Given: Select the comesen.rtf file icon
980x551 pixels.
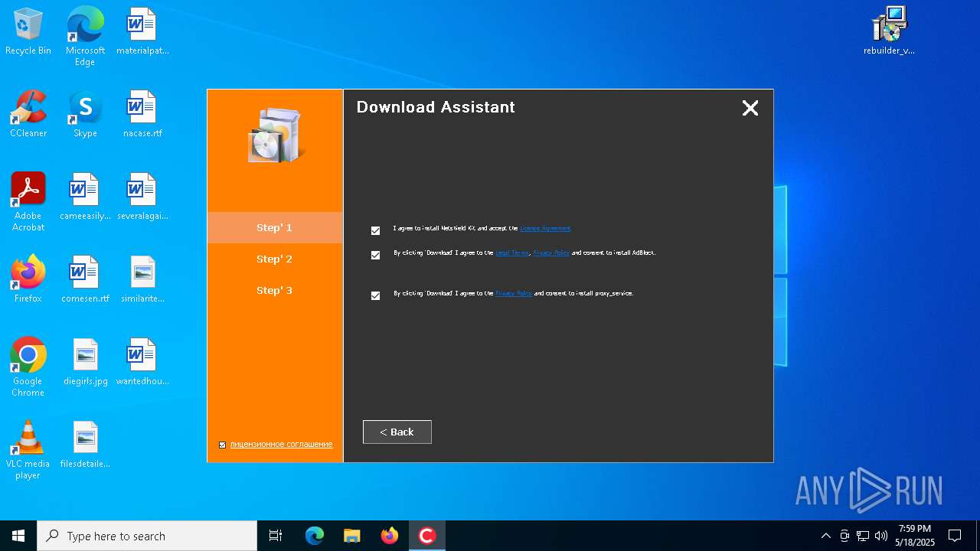Looking at the screenshot, I should click(x=85, y=280).
